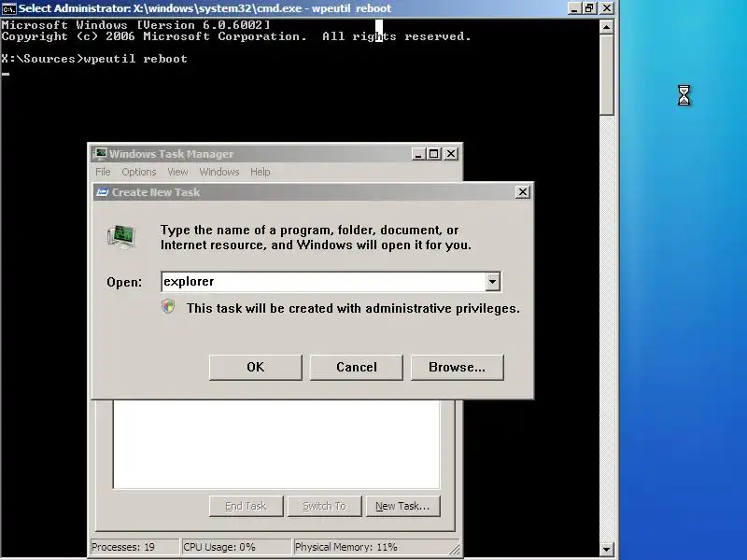Open the File menu in Task Manager

103,172
